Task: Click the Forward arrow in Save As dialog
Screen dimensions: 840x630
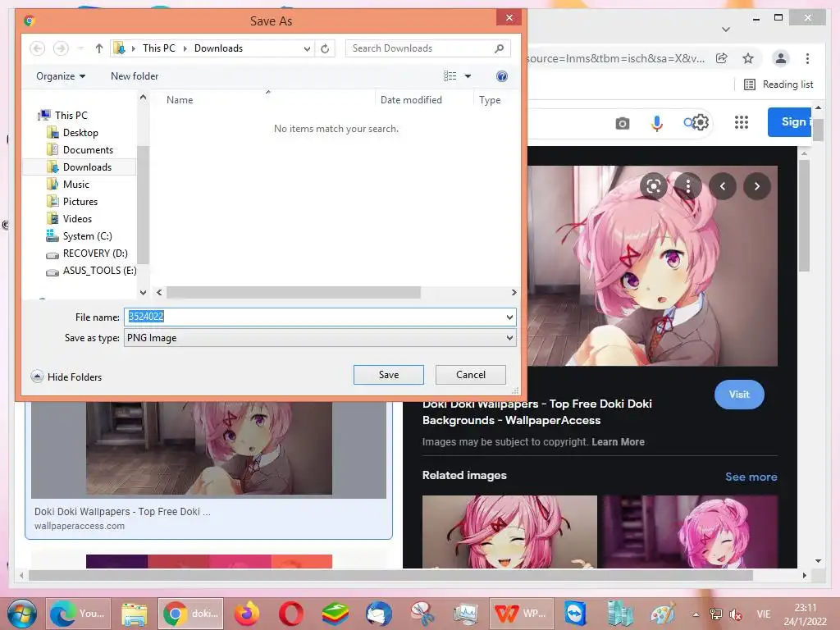Action: [61, 48]
